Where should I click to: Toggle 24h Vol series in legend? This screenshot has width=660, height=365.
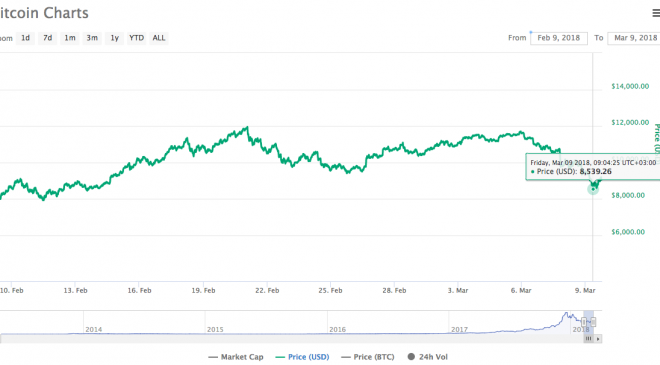pos(428,357)
